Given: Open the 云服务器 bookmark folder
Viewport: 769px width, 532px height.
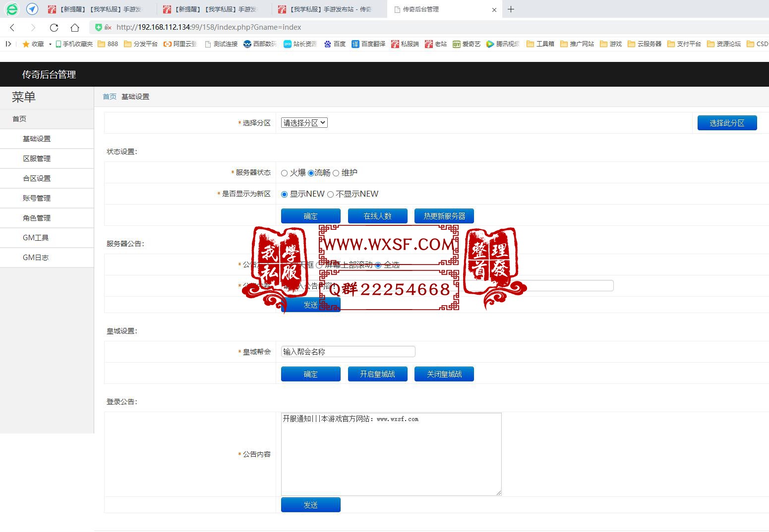Looking at the screenshot, I should coord(645,44).
